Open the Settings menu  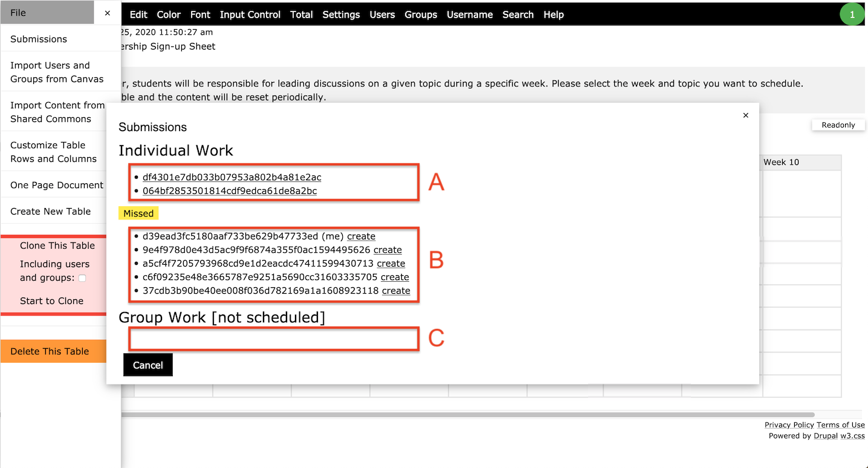tap(341, 15)
